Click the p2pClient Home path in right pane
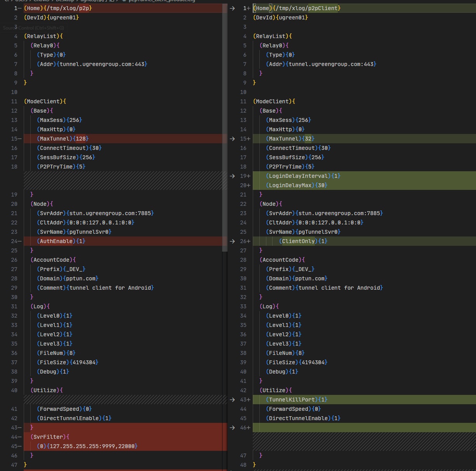The height and width of the screenshot is (471, 476). click(x=307, y=8)
